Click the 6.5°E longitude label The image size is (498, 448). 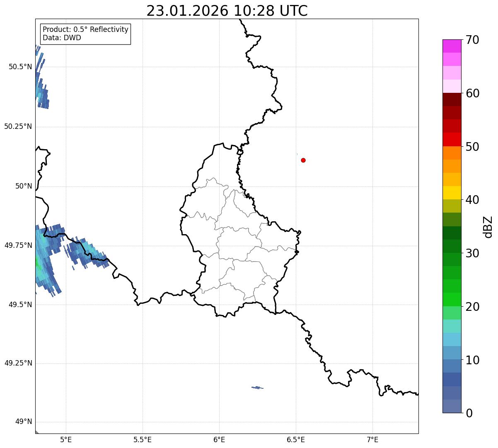[296, 440]
